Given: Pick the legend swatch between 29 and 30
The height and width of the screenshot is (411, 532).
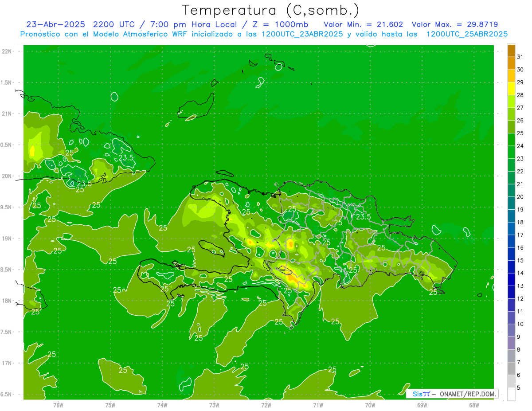Looking at the screenshot, I should click(x=511, y=76).
